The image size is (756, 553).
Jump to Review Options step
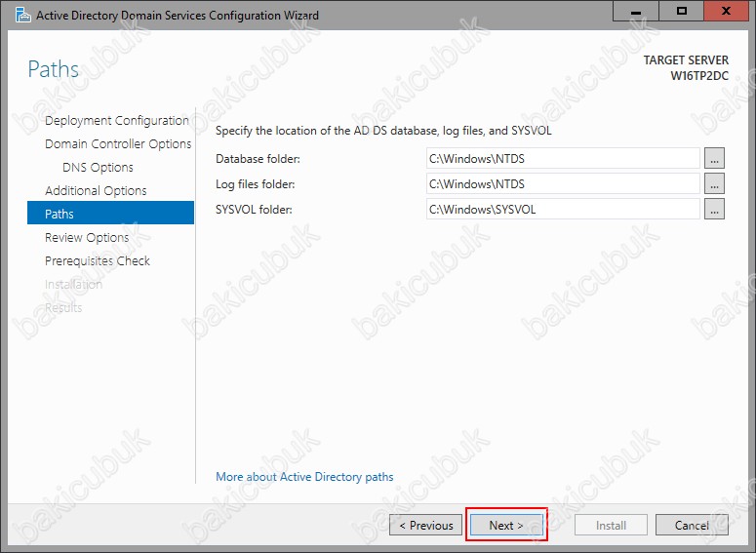coord(87,237)
